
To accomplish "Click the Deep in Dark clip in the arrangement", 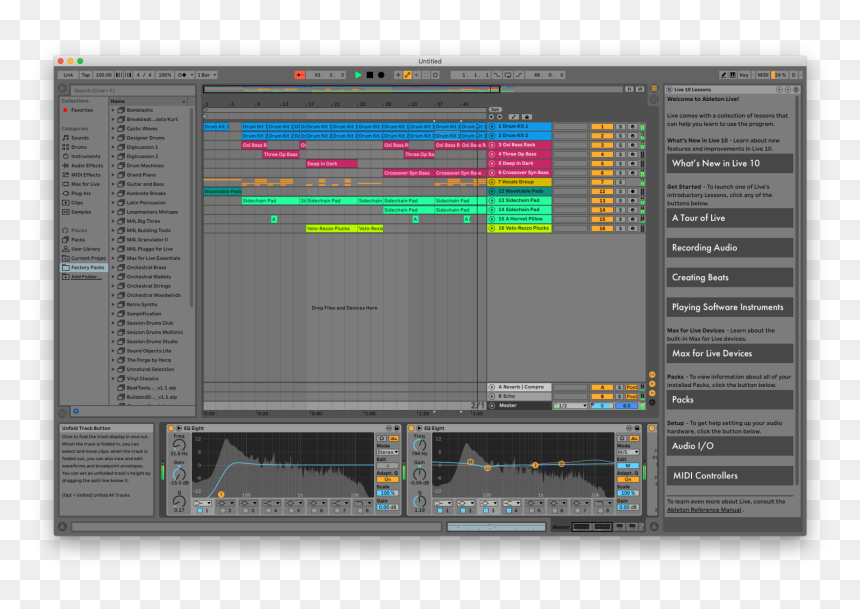I will (x=332, y=163).
